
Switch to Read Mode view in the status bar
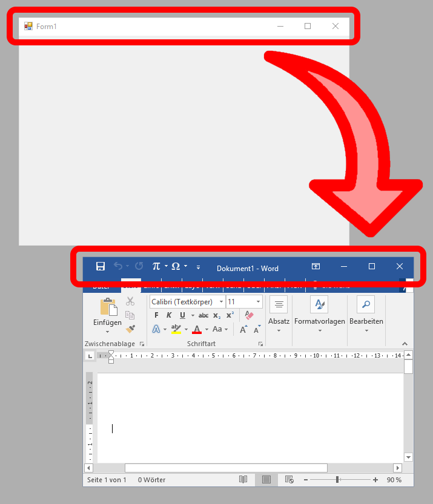click(243, 480)
